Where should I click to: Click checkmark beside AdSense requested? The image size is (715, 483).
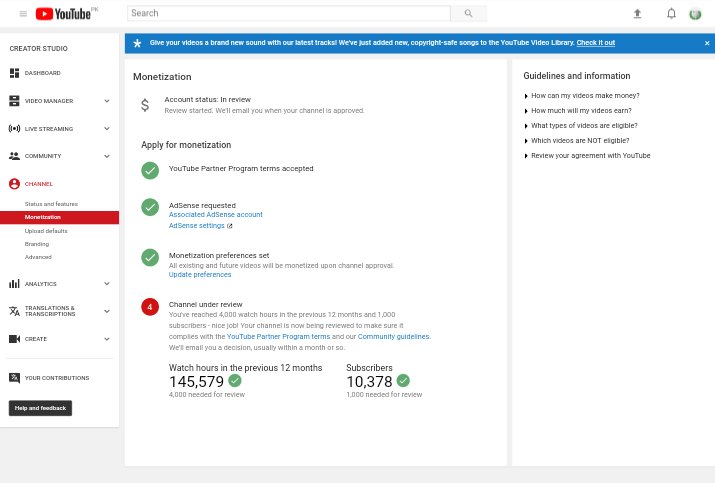point(150,207)
